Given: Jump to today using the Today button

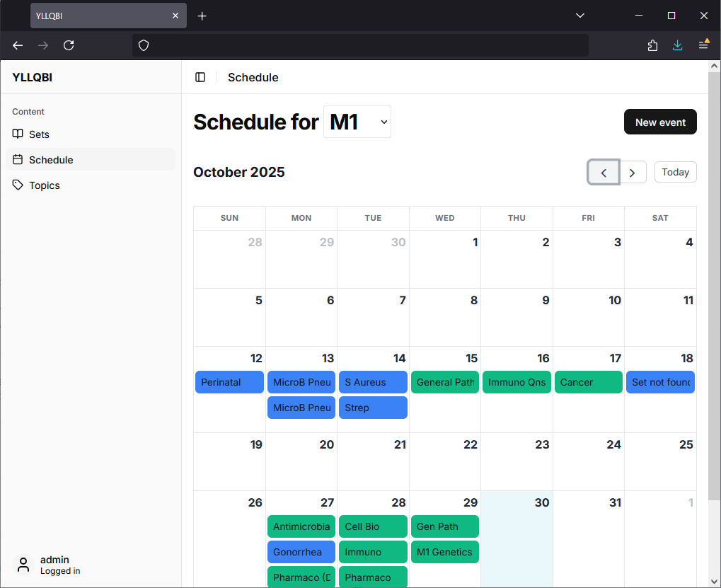Looking at the screenshot, I should click(674, 172).
